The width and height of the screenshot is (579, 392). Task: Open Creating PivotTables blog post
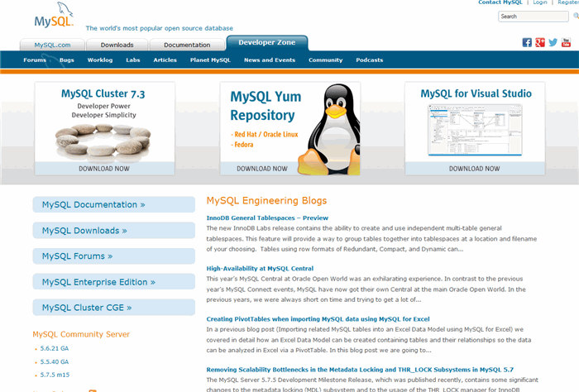point(318,319)
